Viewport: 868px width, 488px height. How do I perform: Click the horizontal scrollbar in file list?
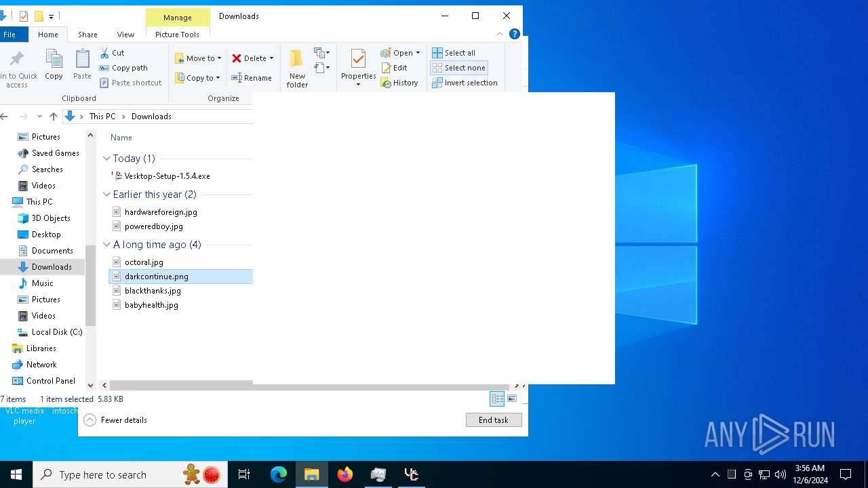(309, 386)
